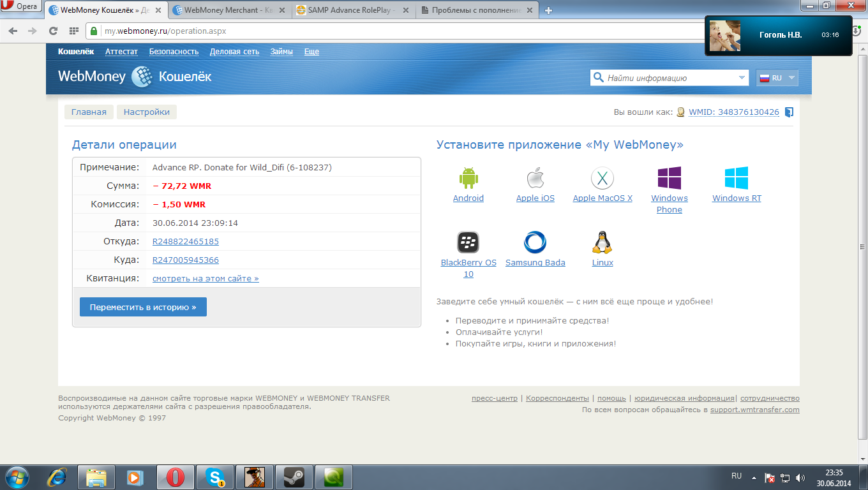The height and width of the screenshot is (490, 868).
Task: Click the Найти информацию search field
Action: 670,78
